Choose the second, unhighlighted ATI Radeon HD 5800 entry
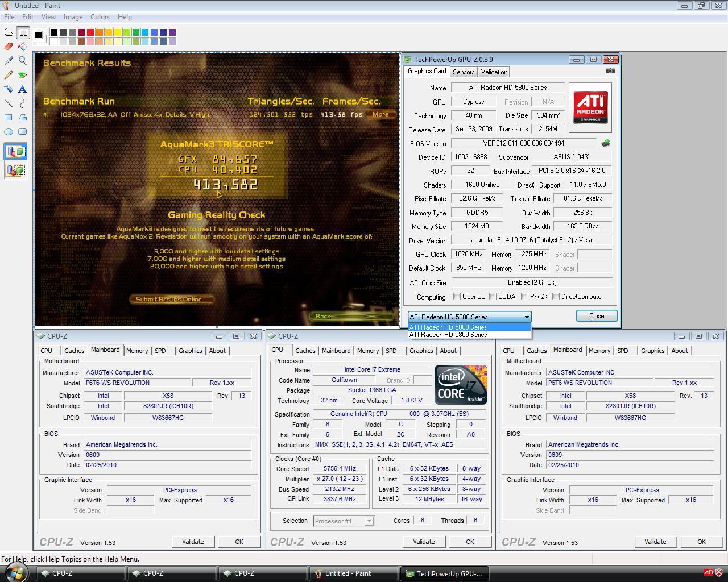 (x=470, y=335)
